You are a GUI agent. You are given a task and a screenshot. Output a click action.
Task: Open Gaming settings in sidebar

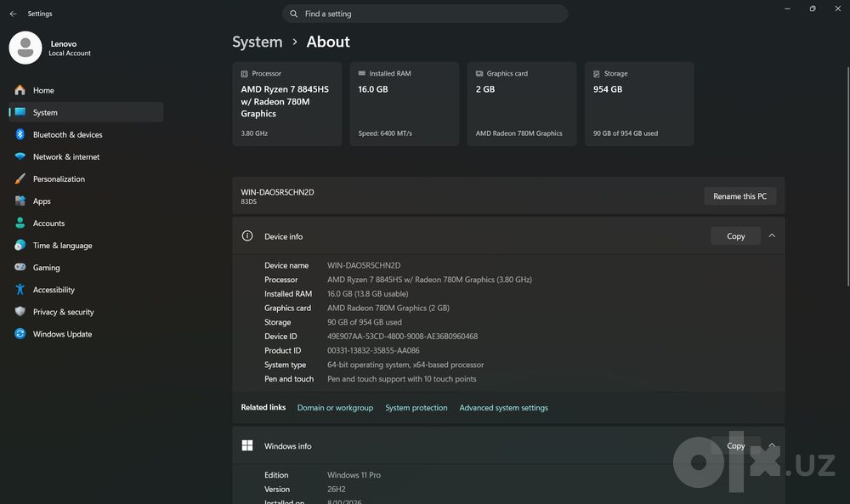[x=86, y=267]
